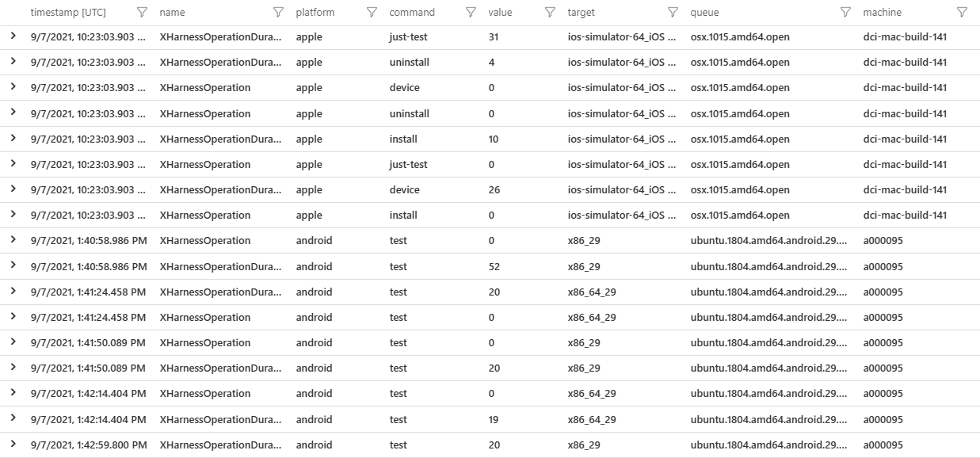Open filter for machine column
The width and height of the screenshot is (980, 458).
(962, 13)
